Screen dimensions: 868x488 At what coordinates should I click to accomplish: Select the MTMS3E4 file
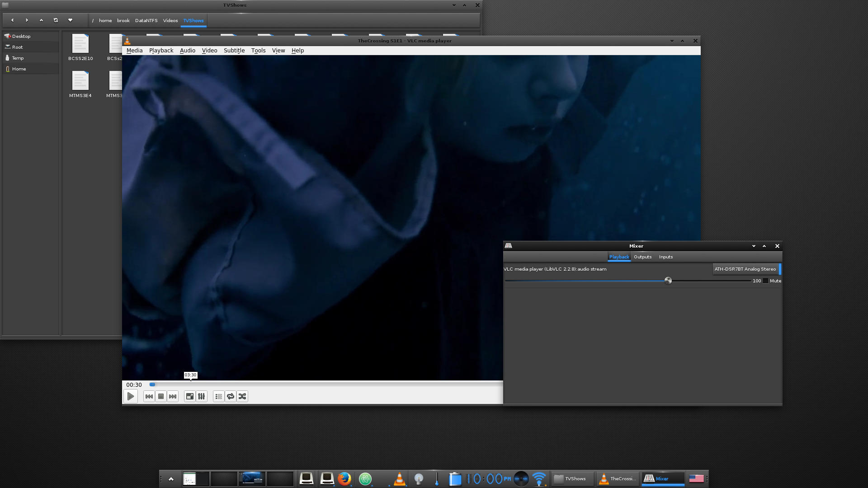[80, 84]
